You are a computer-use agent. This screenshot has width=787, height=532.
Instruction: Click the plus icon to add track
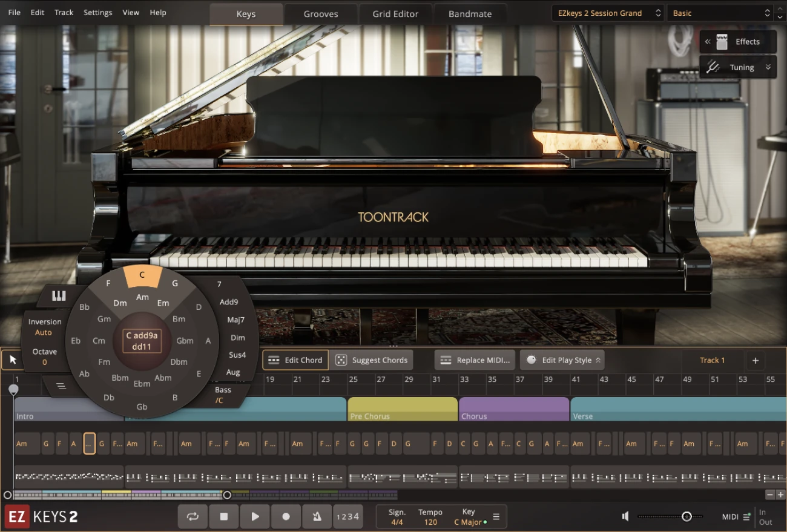755,361
